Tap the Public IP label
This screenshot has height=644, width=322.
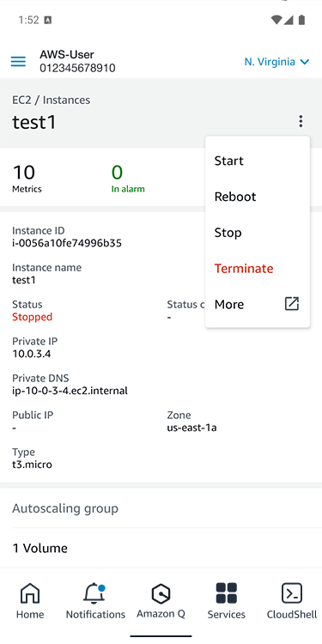click(33, 415)
